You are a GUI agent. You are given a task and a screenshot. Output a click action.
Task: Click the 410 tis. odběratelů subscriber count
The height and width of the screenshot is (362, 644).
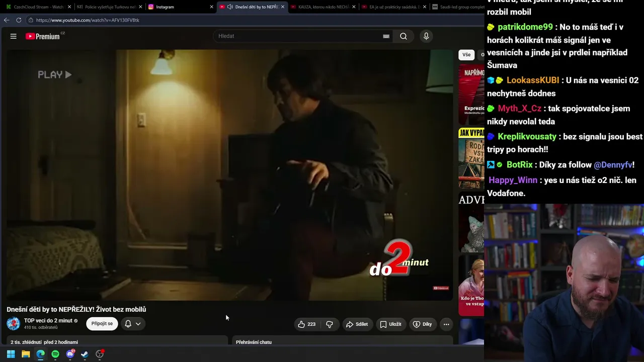click(41, 328)
